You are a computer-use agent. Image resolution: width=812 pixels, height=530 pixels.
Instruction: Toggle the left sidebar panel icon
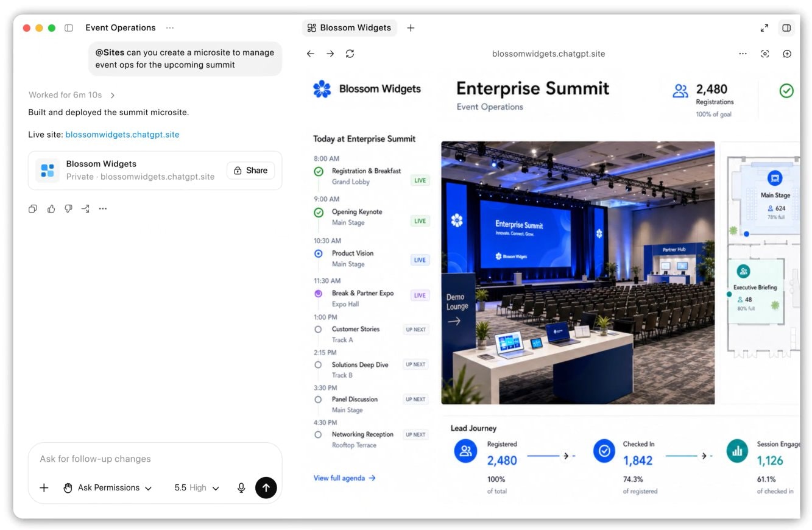[69, 28]
